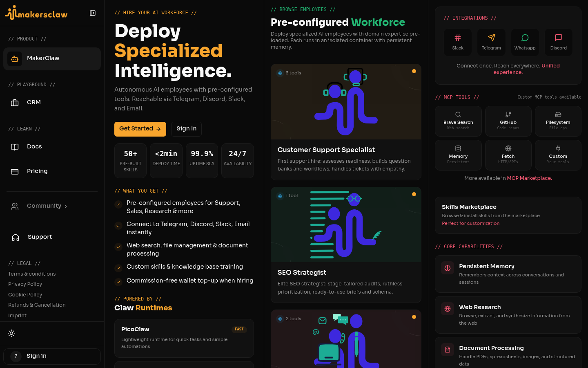This screenshot has height=368, width=588.
Task: Open Discord integration tile
Action: point(559,42)
